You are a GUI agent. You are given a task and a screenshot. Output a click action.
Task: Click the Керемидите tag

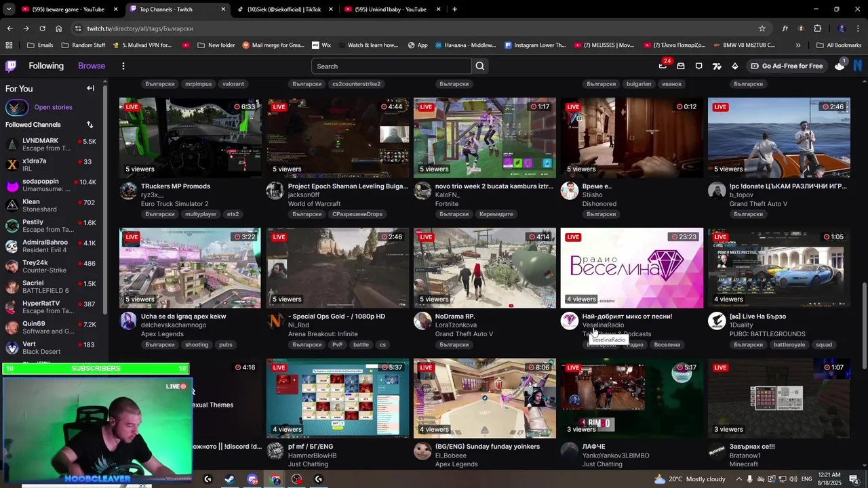[x=496, y=214]
